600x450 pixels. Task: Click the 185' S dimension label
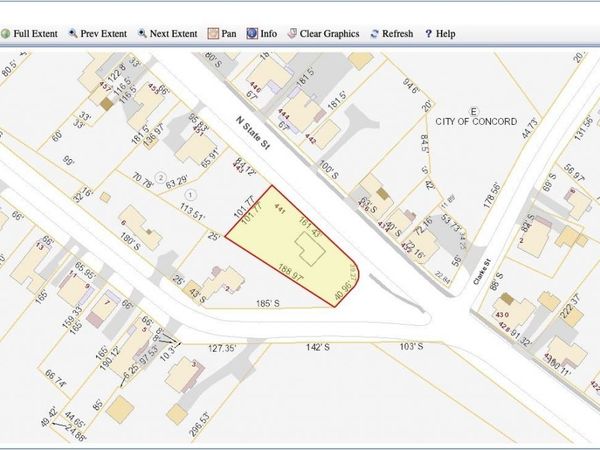click(x=268, y=304)
